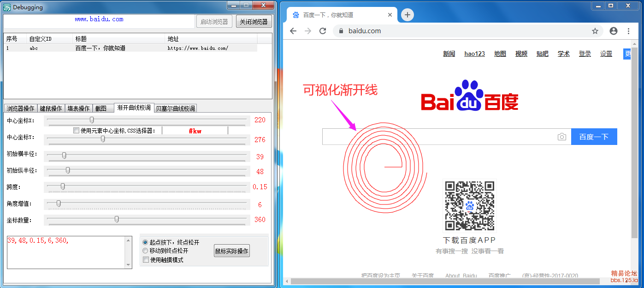Select 起点按下，终点松开 radio option
This screenshot has height=288, width=644.
(145, 242)
